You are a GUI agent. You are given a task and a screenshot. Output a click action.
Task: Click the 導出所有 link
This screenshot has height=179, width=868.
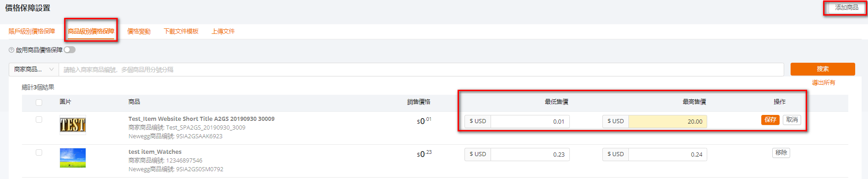pos(824,83)
